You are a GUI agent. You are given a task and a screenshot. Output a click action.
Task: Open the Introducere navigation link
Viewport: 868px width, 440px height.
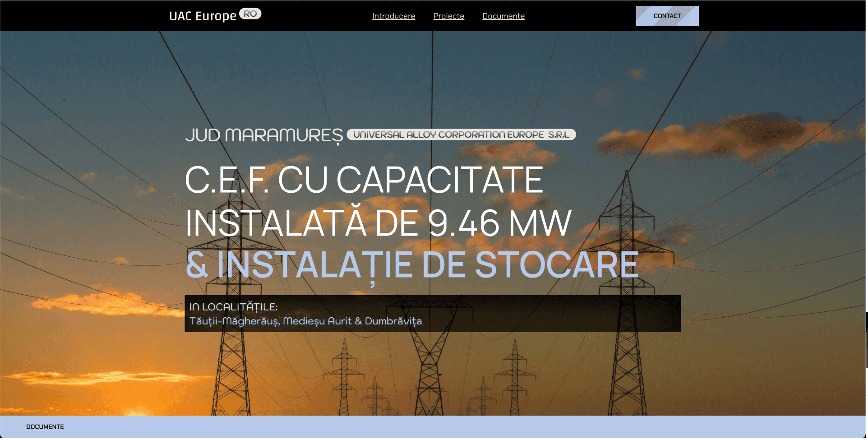click(393, 16)
